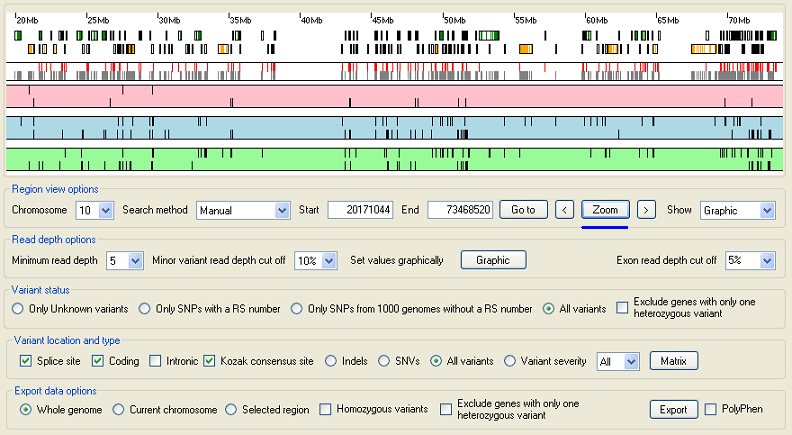The image size is (792, 435).
Task: Toggle Kozak consensus site checkbox
Action: click(x=209, y=361)
